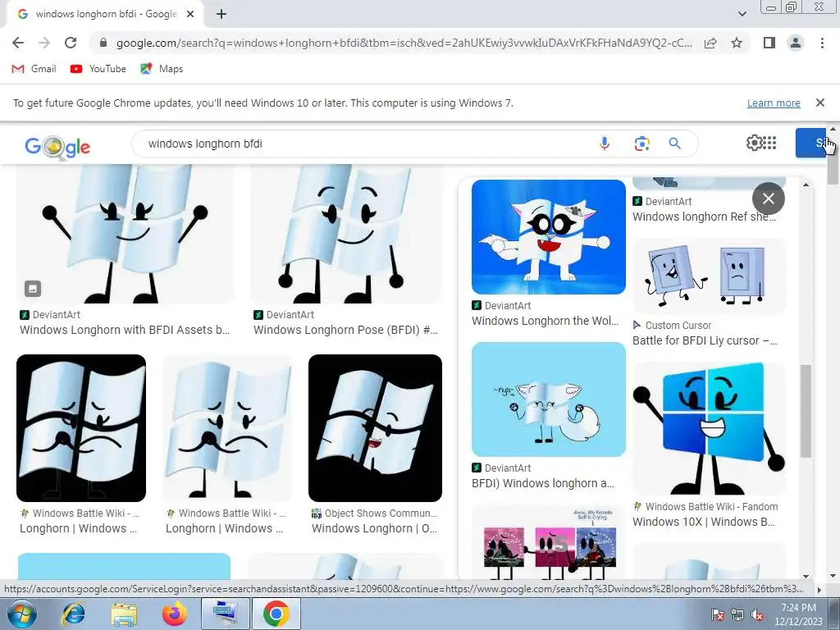Image resolution: width=840 pixels, height=630 pixels.
Task: Open Windows 10X blue logo image
Action: (x=710, y=428)
